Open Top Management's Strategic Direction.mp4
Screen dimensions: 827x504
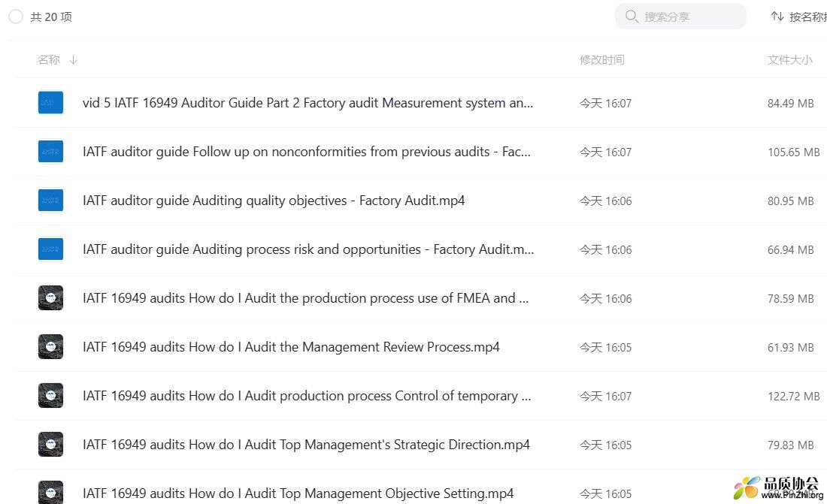(306, 445)
